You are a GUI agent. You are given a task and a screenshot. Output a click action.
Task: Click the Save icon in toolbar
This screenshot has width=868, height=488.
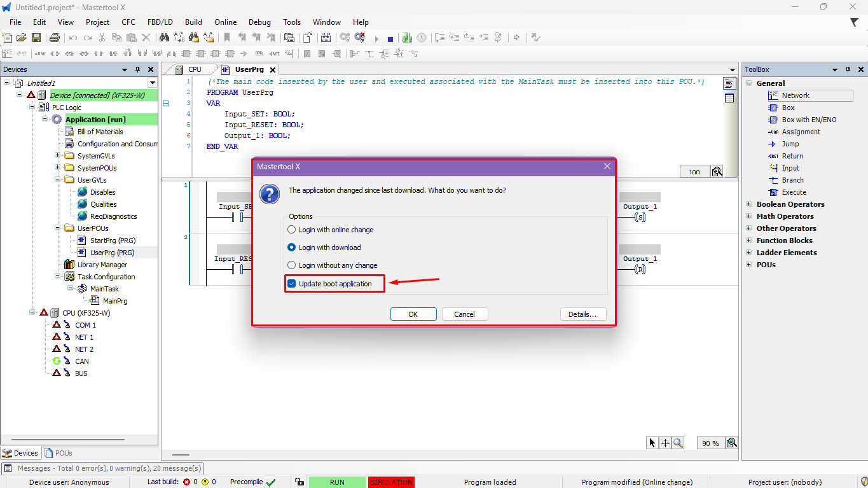click(x=36, y=38)
